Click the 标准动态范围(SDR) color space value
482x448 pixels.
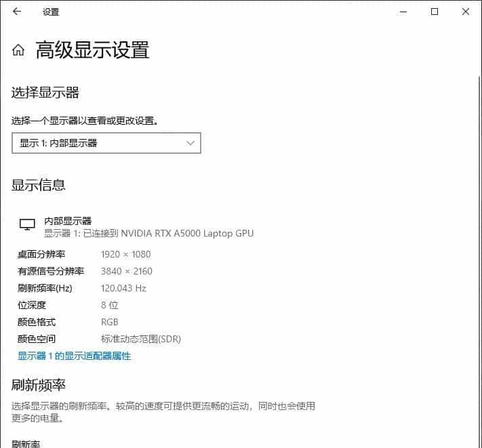tap(141, 339)
